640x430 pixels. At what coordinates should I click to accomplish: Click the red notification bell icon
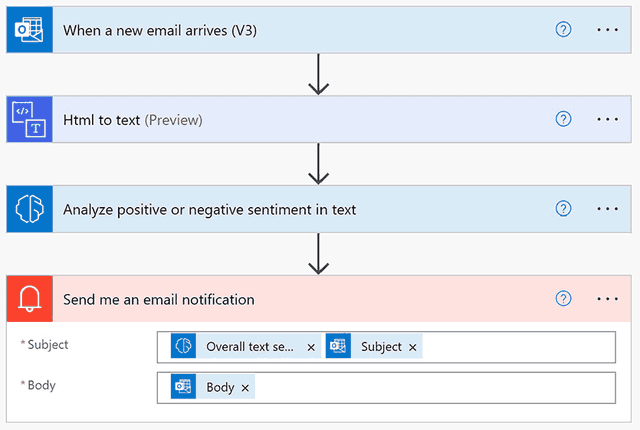point(28,299)
